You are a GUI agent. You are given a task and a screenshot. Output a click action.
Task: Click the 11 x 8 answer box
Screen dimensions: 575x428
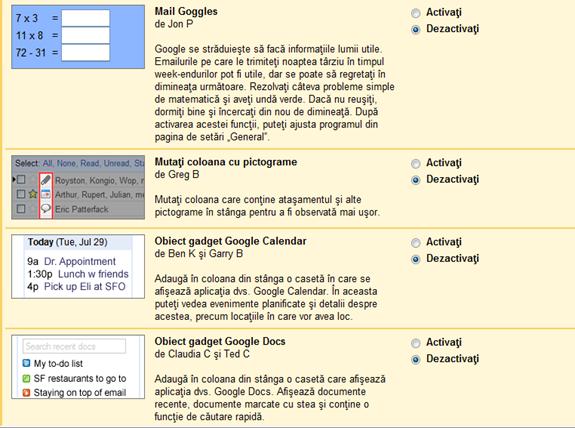coord(85,36)
